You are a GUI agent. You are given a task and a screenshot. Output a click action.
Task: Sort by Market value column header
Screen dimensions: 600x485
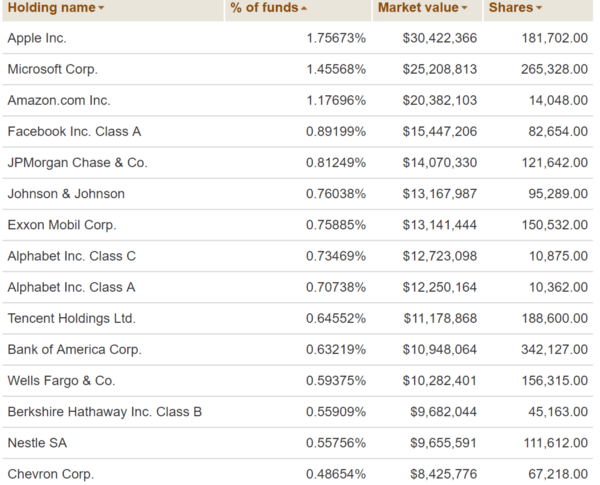point(422,8)
